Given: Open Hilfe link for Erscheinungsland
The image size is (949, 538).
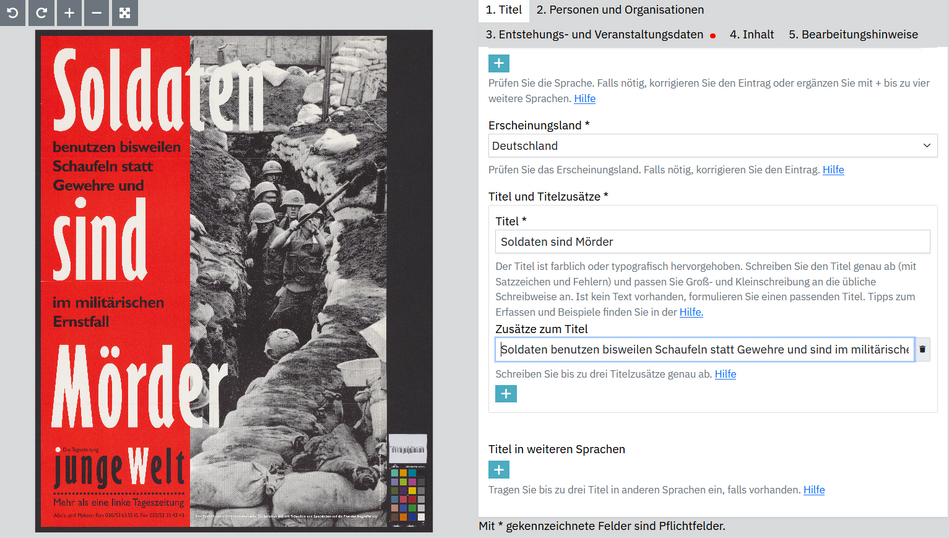Looking at the screenshot, I should pyautogui.click(x=833, y=170).
